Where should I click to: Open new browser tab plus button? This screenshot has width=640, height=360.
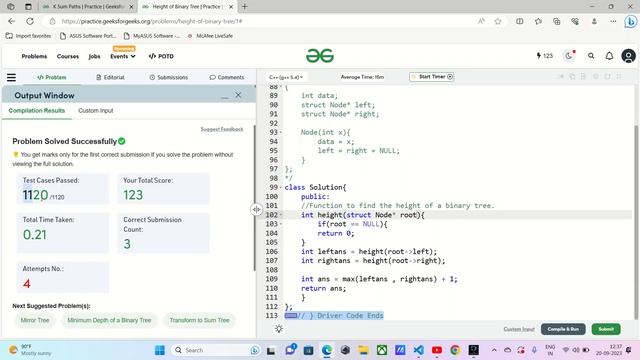[244, 7]
